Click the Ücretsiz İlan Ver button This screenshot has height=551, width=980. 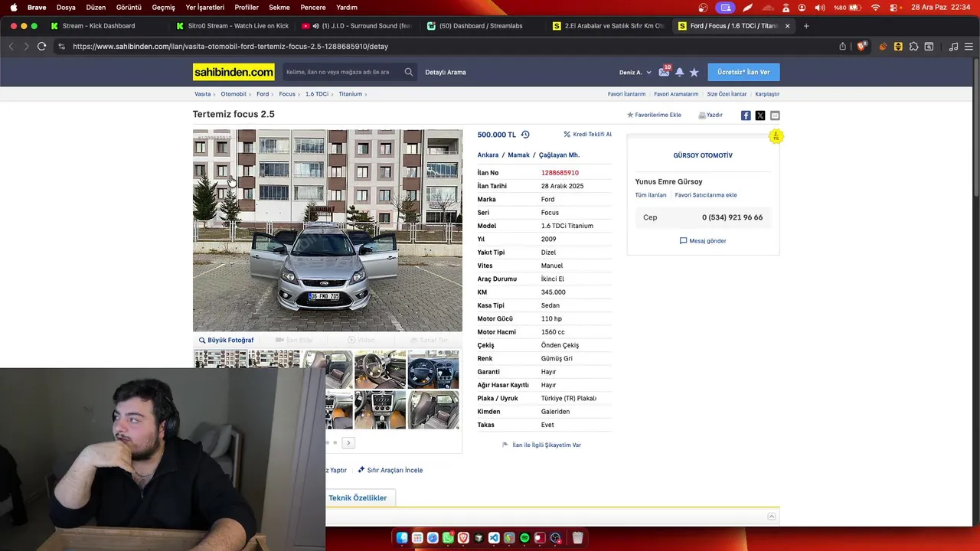(743, 72)
